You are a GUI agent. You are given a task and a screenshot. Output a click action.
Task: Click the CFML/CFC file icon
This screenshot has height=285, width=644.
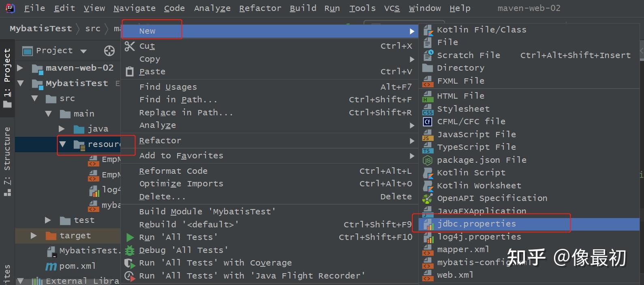[x=428, y=121]
